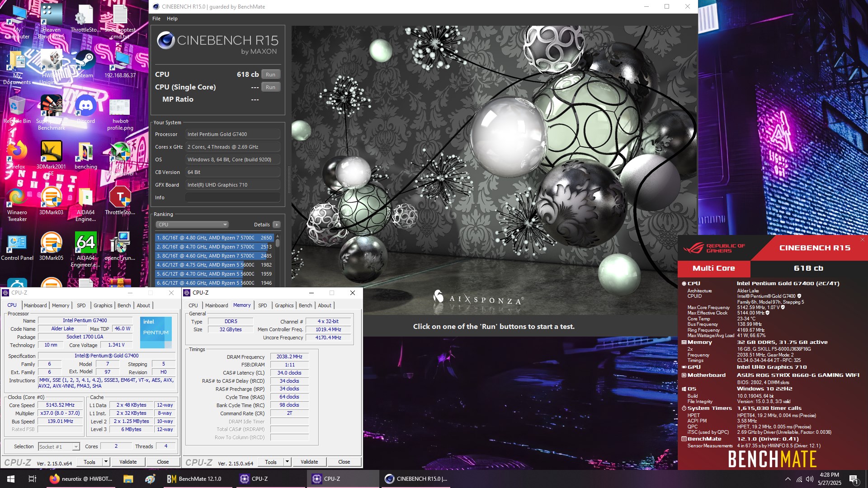This screenshot has width=868, height=488.
Task: Open the 192.168.86.37 network shortcut
Action: point(120,64)
